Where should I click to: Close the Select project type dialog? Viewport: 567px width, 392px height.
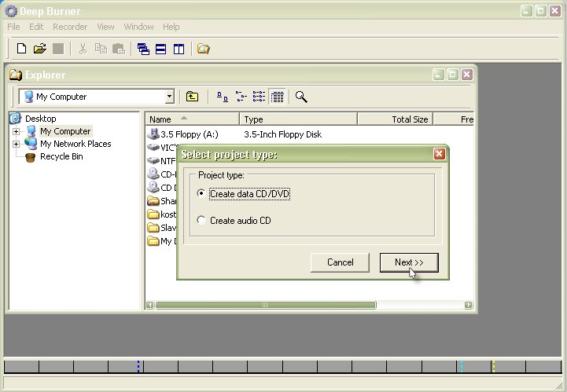tap(439, 154)
